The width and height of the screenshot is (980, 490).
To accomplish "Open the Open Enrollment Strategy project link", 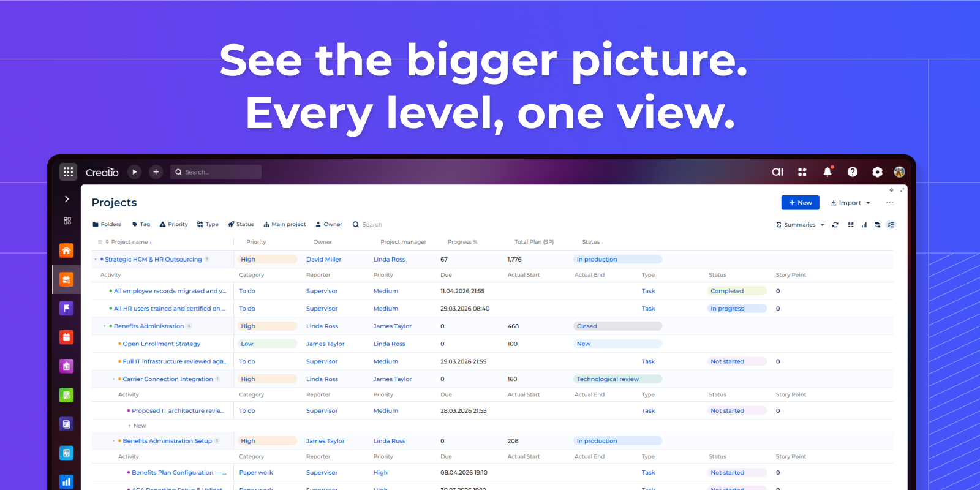I will pyautogui.click(x=161, y=344).
